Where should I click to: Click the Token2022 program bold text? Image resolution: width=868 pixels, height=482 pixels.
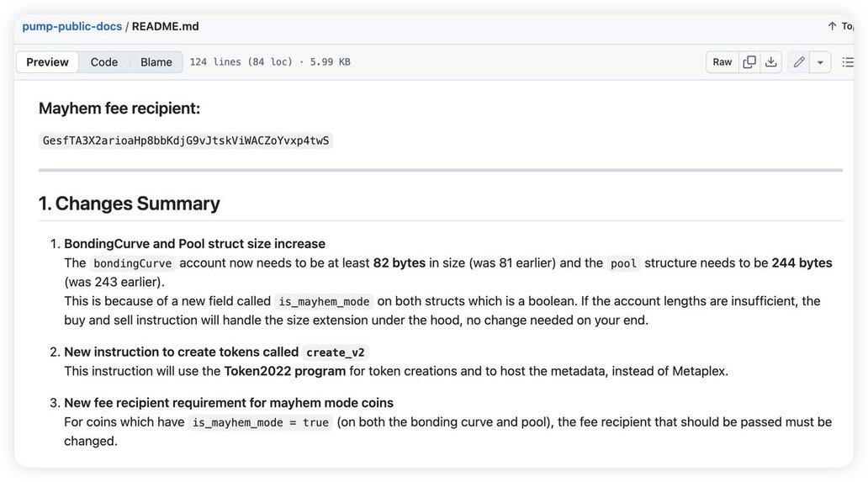[284, 371]
